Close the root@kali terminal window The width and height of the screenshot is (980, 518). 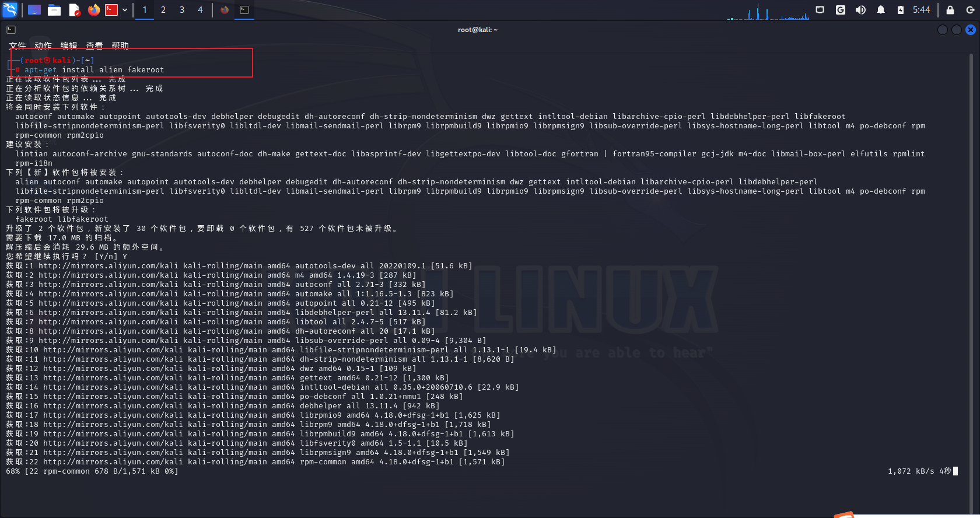click(x=971, y=30)
